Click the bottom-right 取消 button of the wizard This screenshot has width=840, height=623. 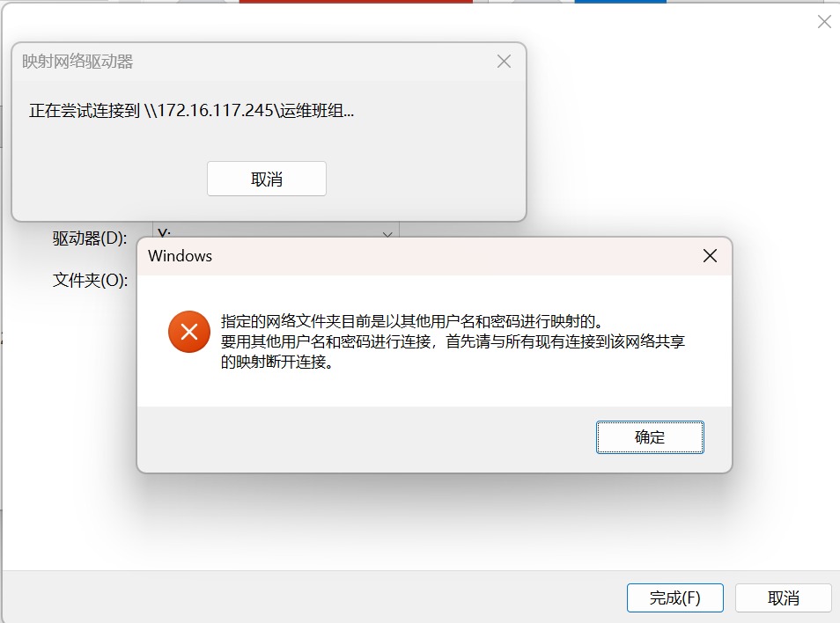(784, 597)
